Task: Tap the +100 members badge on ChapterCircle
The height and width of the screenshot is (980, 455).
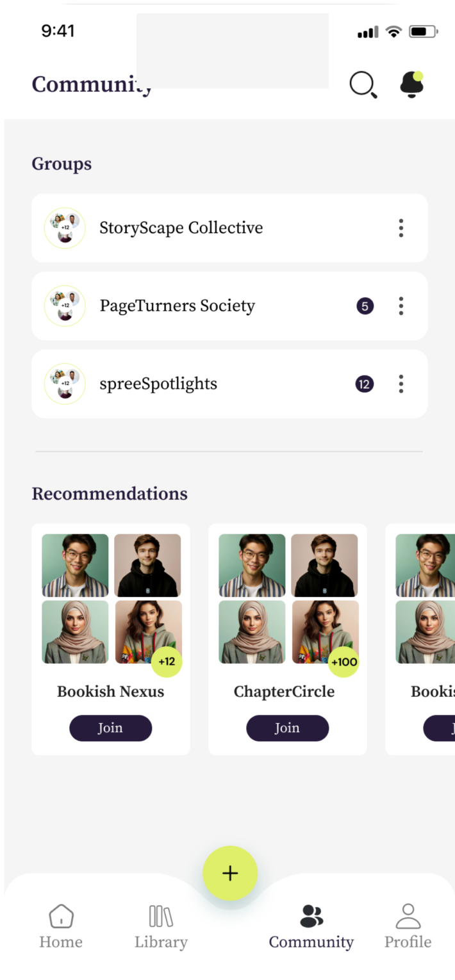Action: [x=343, y=662]
